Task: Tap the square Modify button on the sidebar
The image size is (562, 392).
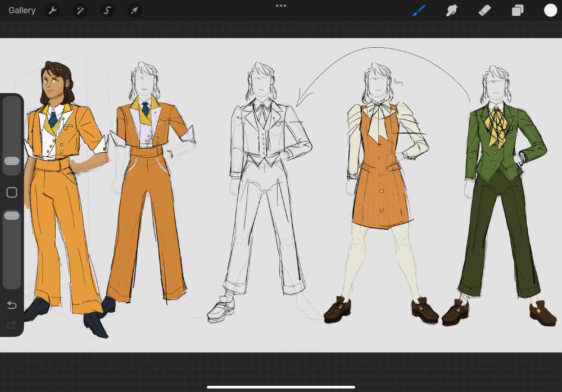Action: 12,193
